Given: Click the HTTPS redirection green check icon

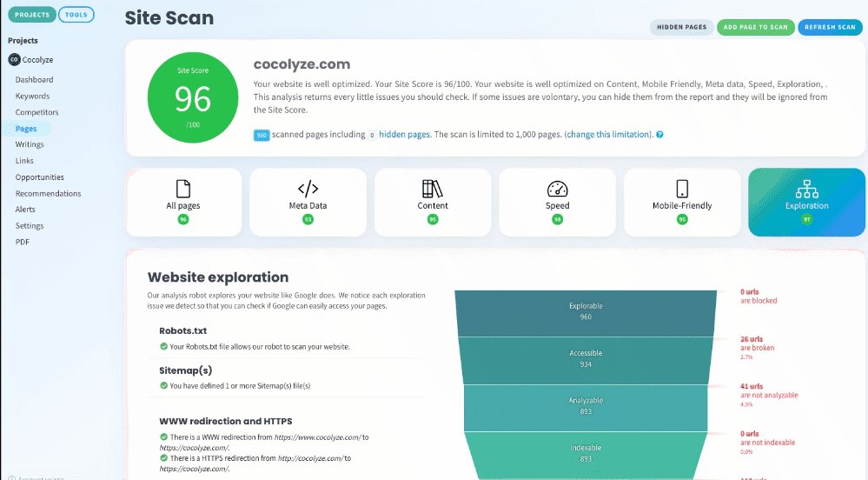Looking at the screenshot, I should [x=164, y=458].
